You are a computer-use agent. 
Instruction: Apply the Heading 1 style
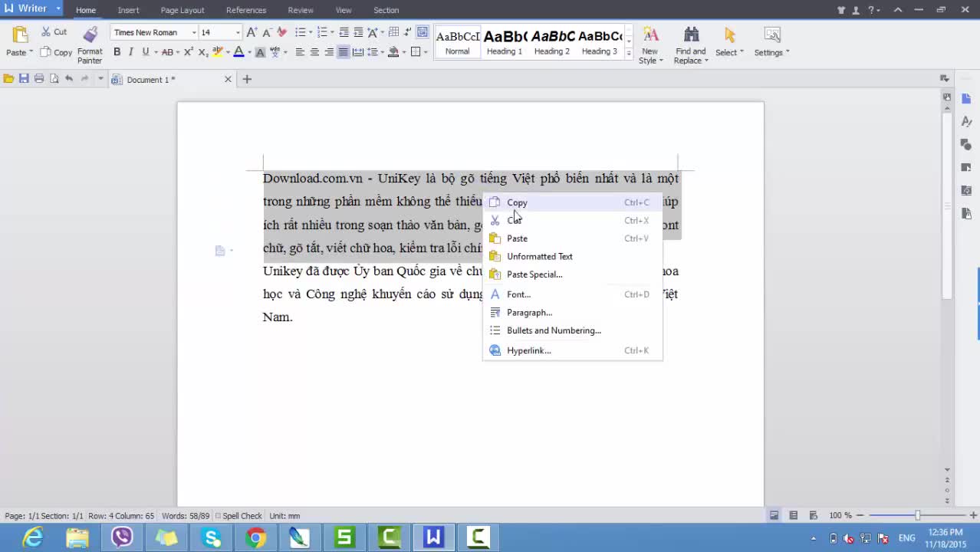(x=505, y=42)
